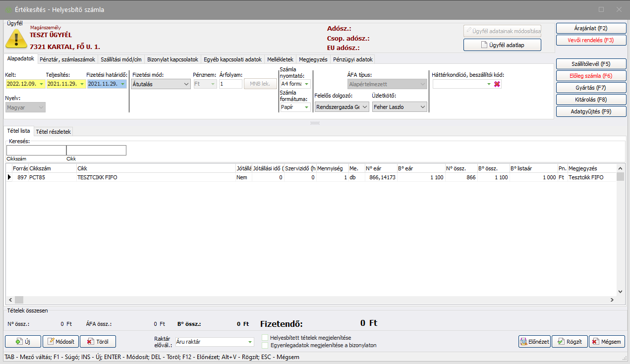
Task: Enable Helyesbített tételek megjelenítése checkbox
Action: coord(265,338)
